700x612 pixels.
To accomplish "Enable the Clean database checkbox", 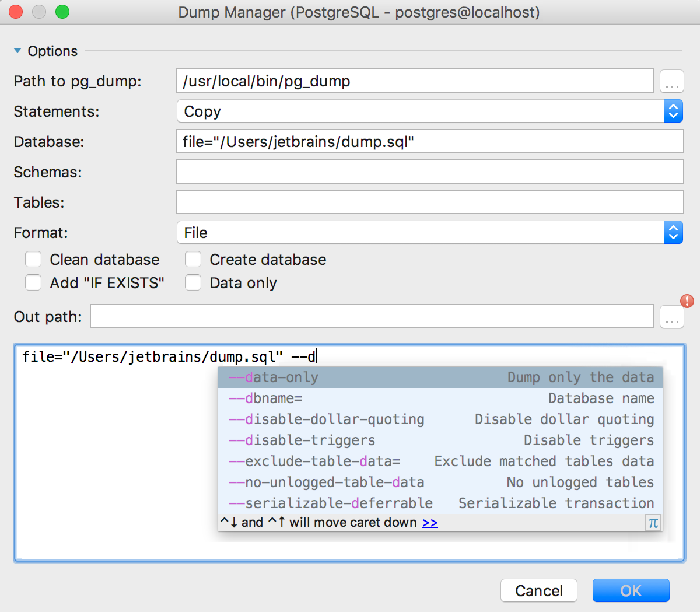I will [34, 260].
